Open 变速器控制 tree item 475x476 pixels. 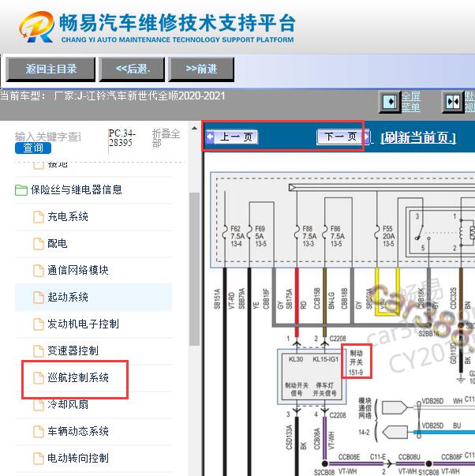tap(73, 350)
